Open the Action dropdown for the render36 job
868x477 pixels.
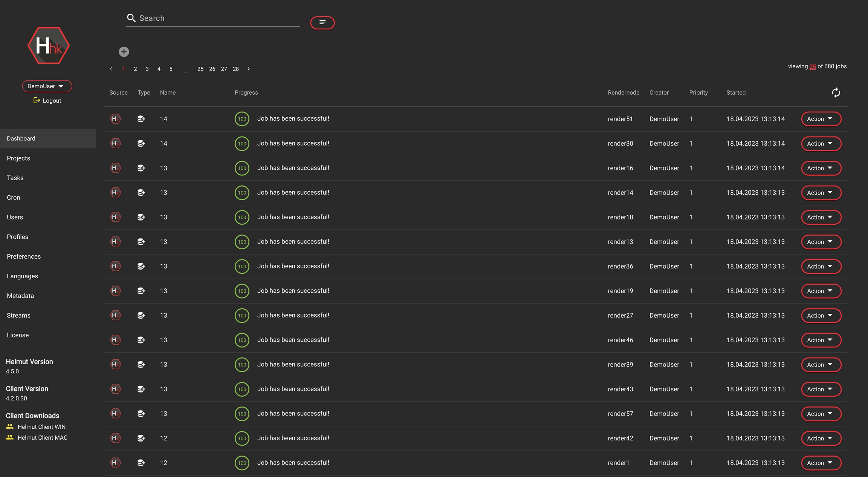[821, 267]
